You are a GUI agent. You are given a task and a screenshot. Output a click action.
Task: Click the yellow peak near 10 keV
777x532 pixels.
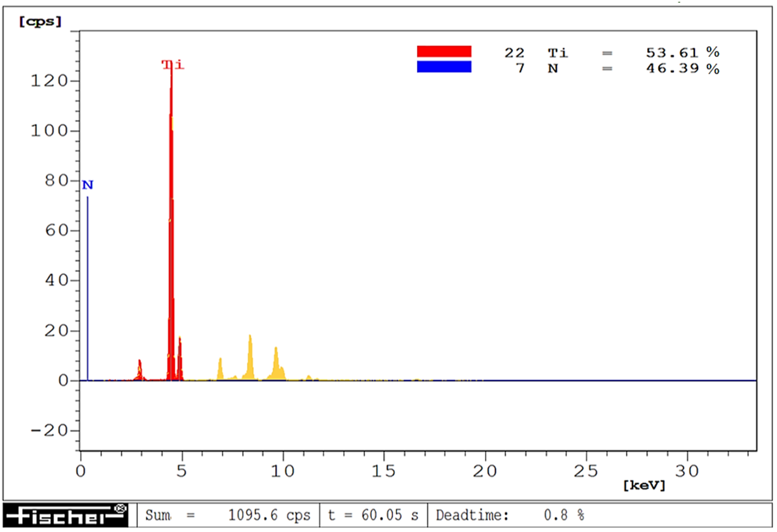[276, 366]
